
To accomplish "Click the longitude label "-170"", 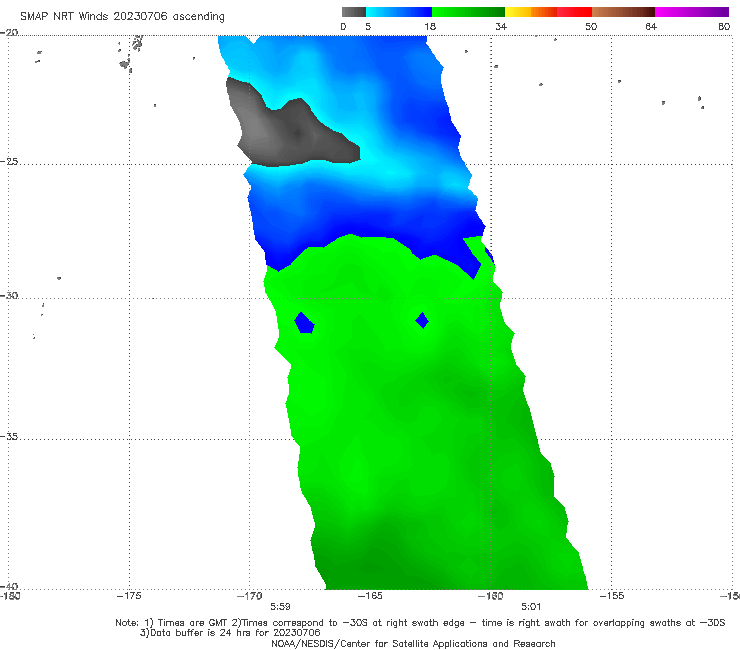I will 250,596.
